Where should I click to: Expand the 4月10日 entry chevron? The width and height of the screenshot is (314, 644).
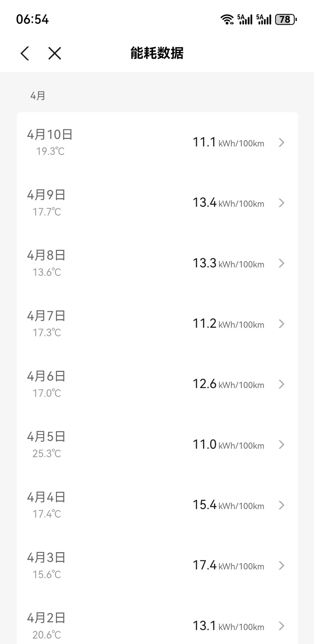(281, 143)
